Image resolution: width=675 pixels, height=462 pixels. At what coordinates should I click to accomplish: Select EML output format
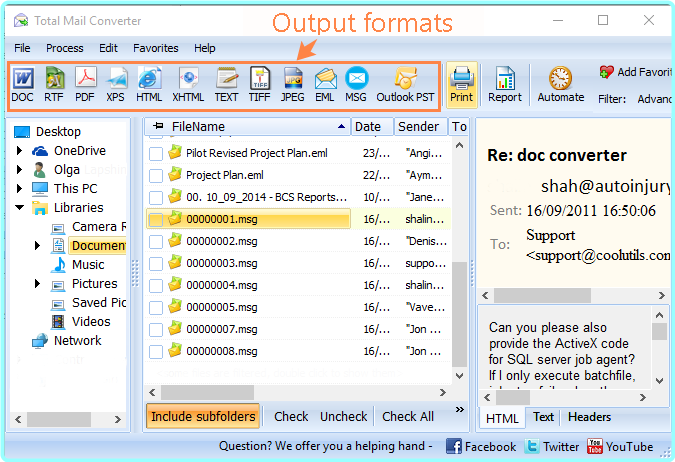(x=325, y=85)
